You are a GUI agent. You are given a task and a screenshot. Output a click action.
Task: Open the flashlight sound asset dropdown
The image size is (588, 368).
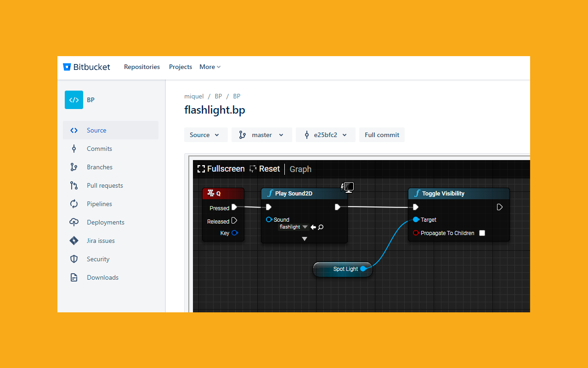(294, 227)
